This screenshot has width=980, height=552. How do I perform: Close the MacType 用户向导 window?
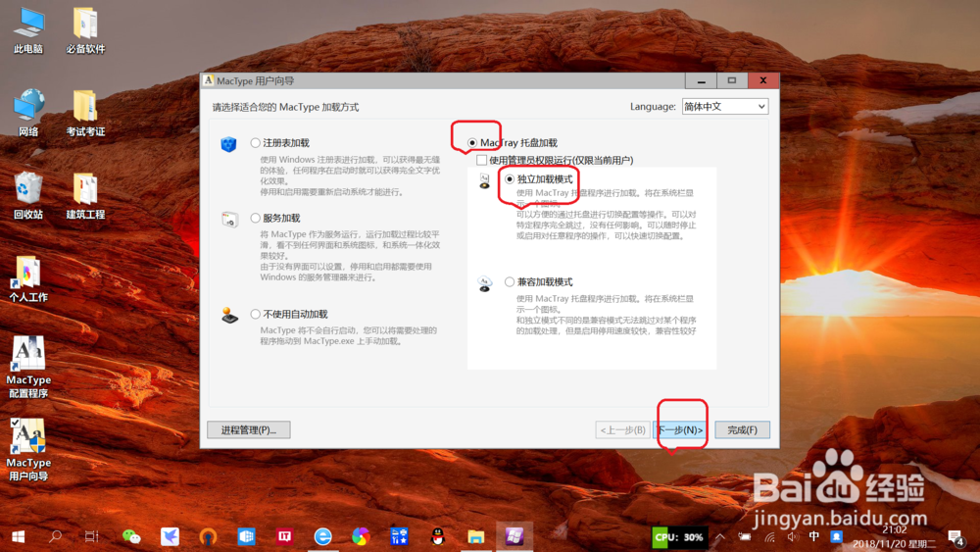pos(763,80)
